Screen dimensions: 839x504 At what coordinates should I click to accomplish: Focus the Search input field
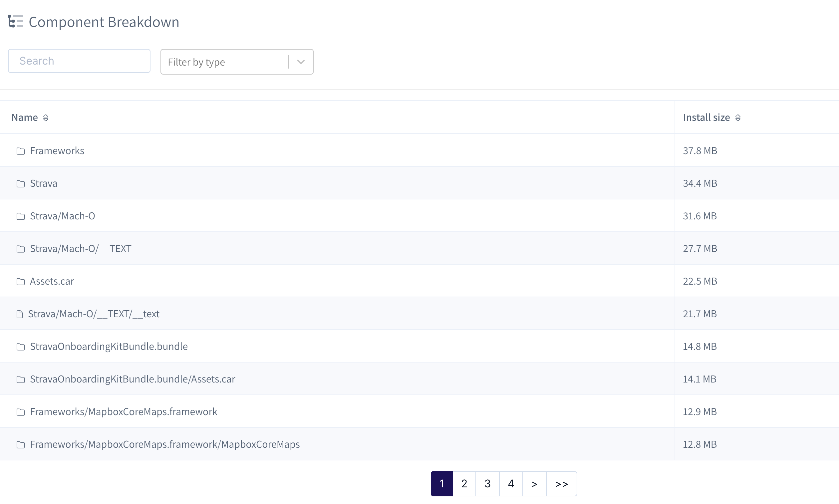[x=79, y=61]
